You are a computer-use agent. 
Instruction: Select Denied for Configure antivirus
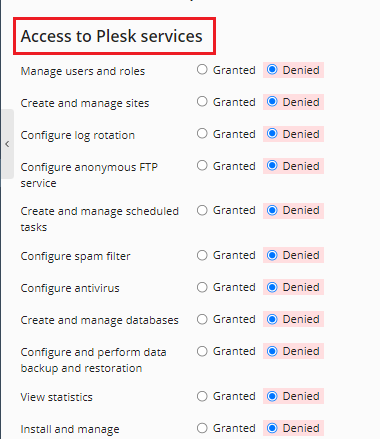(272, 287)
